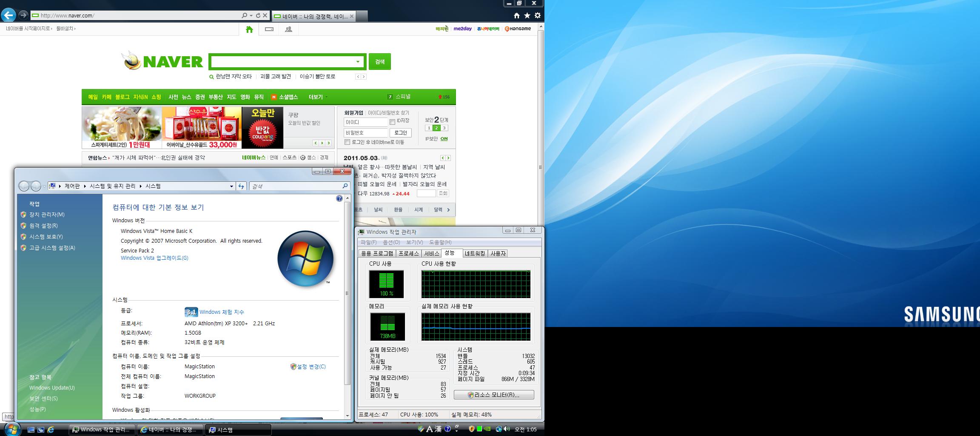This screenshot has width=980, height=436.
Task: Click the Naver main search input
Action: 282,62
